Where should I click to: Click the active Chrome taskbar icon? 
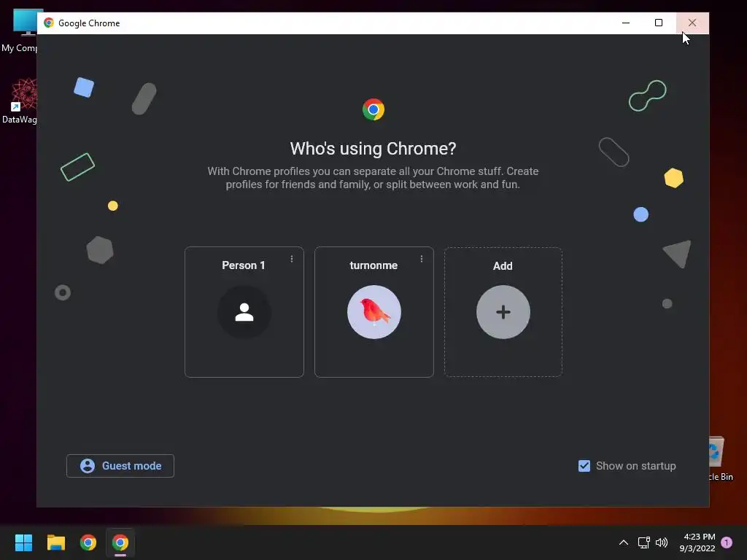pyautogui.click(x=120, y=542)
